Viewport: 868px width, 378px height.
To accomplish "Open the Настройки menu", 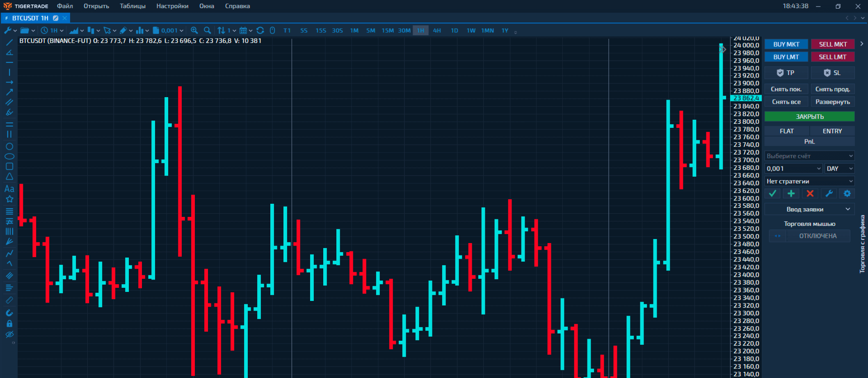I will [x=172, y=6].
